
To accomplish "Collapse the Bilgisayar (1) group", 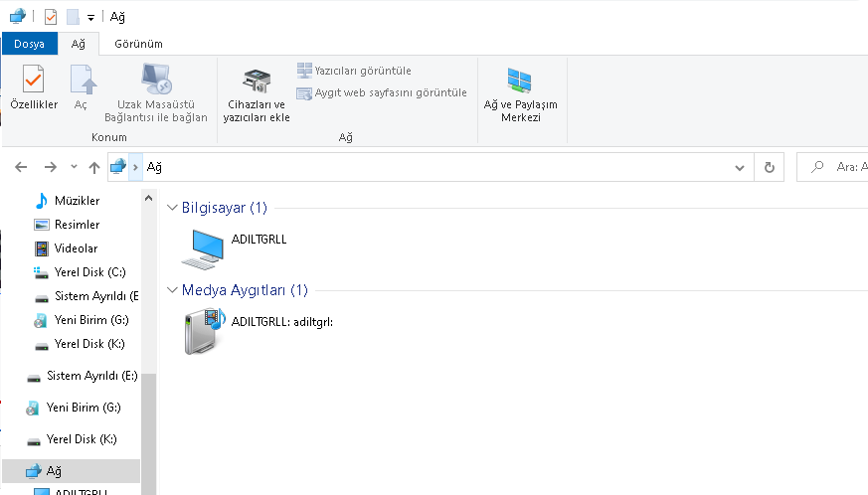I will [x=172, y=208].
